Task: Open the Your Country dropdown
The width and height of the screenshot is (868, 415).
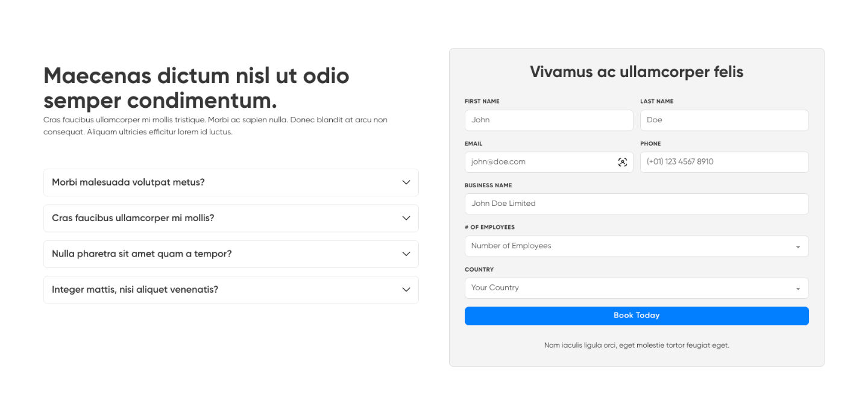Action: [627, 288]
